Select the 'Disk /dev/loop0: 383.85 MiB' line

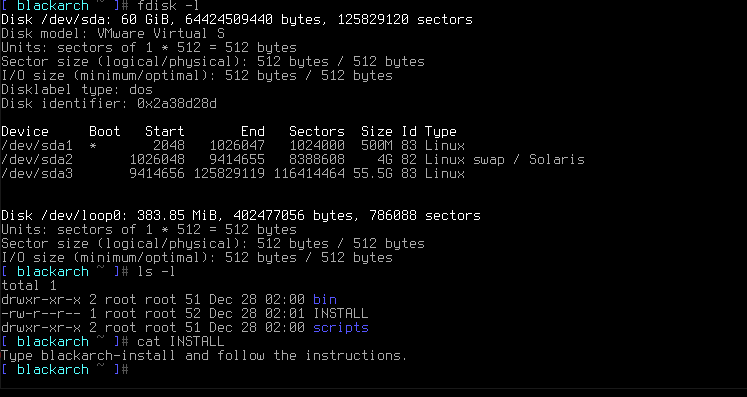(241, 215)
